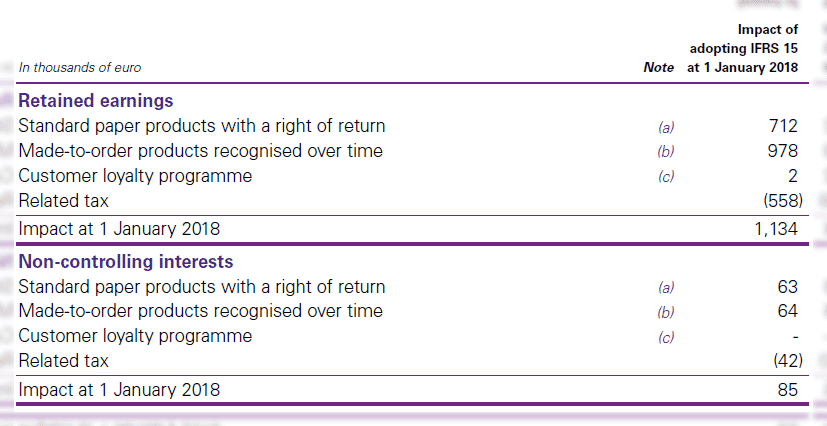Select the "Impact of adopting IFRS 15" column header
The width and height of the screenshot is (827, 426).
pyautogui.click(x=743, y=49)
